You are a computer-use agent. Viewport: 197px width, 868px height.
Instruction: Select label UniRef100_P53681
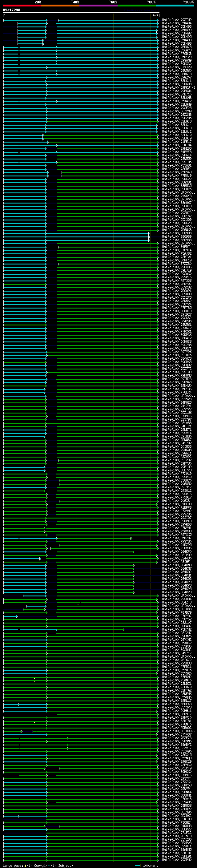177,165
